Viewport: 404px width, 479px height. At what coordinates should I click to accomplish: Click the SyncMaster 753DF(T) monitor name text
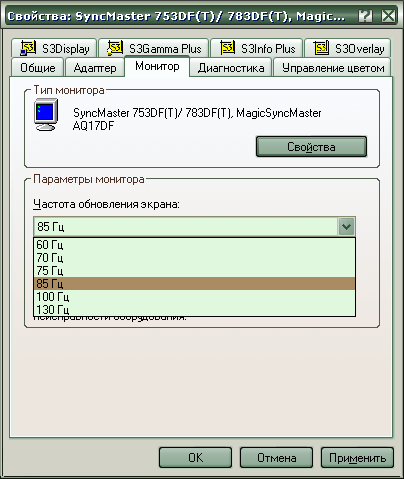[197, 119]
